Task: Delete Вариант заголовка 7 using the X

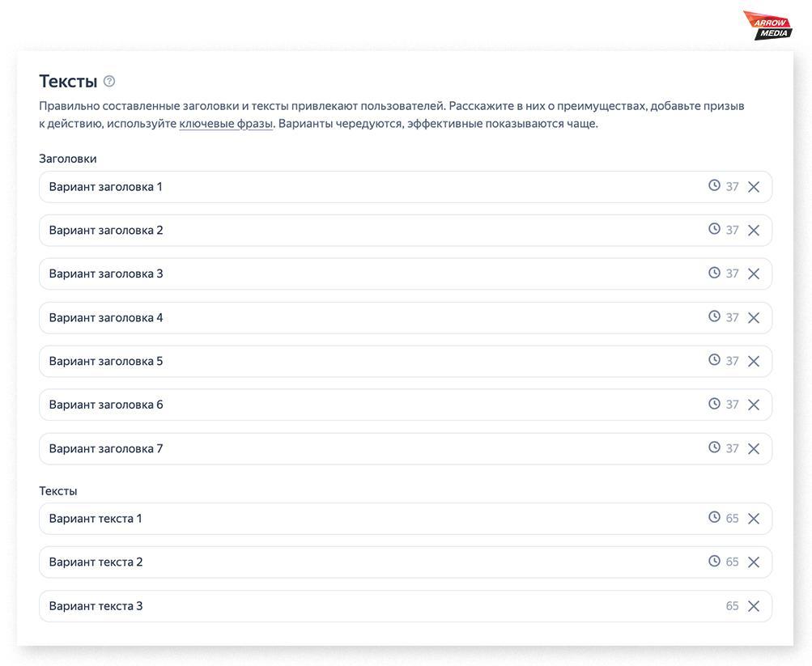Action: [x=754, y=449]
